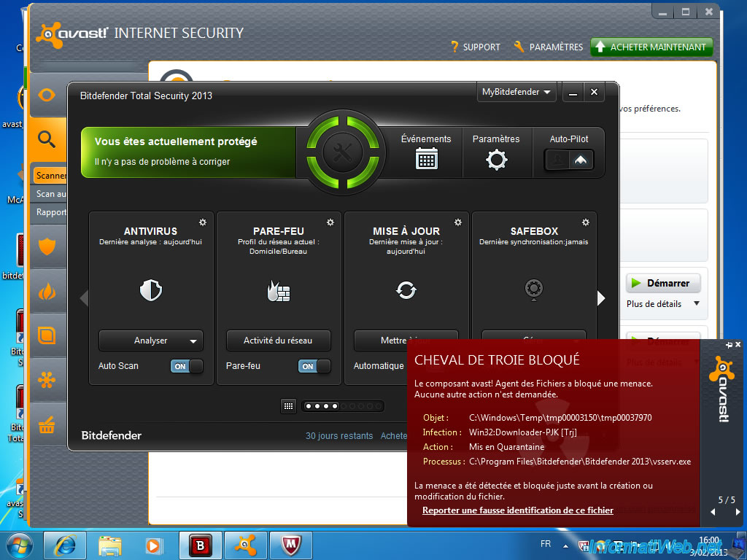Image resolution: width=747 pixels, height=560 pixels.
Task: Open MyBitdefender dropdown menu
Action: point(516,92)
